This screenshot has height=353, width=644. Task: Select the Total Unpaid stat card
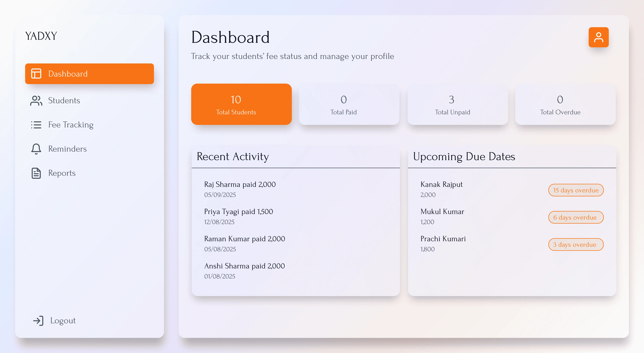[457, 104]
